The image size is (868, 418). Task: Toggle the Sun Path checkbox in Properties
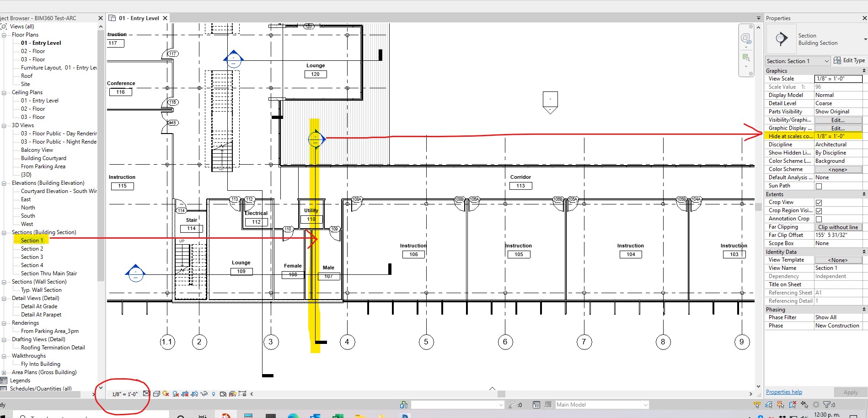click(x=818, y=186)
